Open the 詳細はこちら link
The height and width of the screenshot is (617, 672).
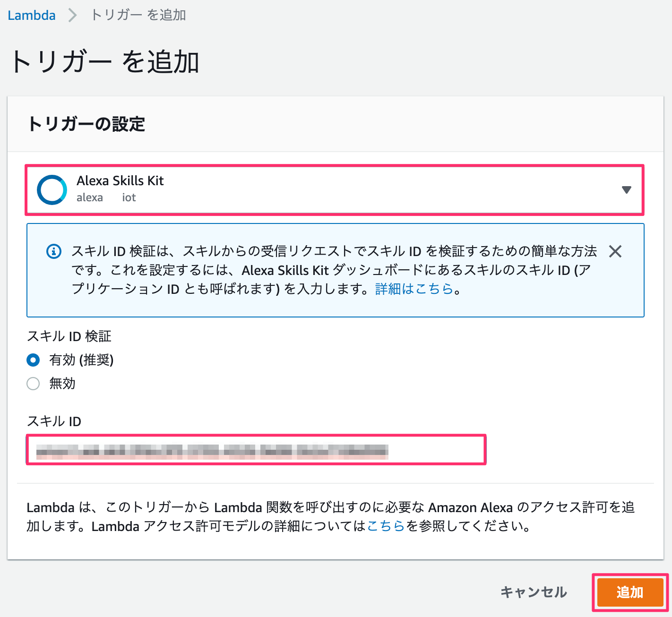tap(414, 289)
